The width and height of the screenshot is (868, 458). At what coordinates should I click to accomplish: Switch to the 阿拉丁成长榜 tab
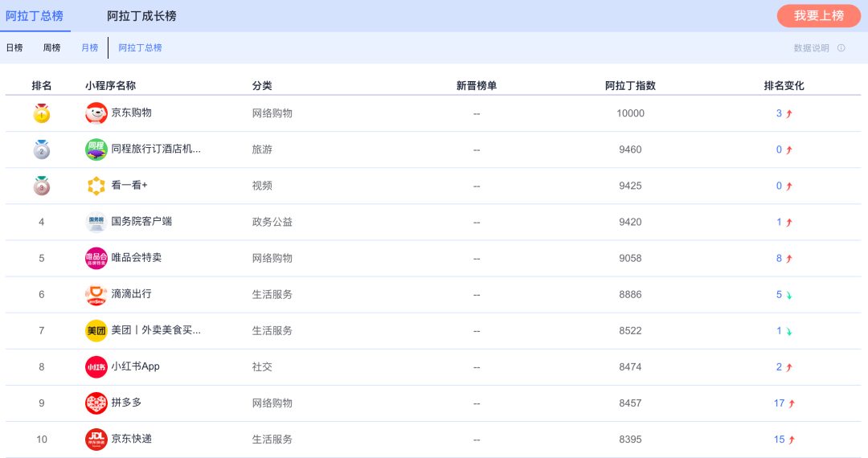tap(141, 16)
